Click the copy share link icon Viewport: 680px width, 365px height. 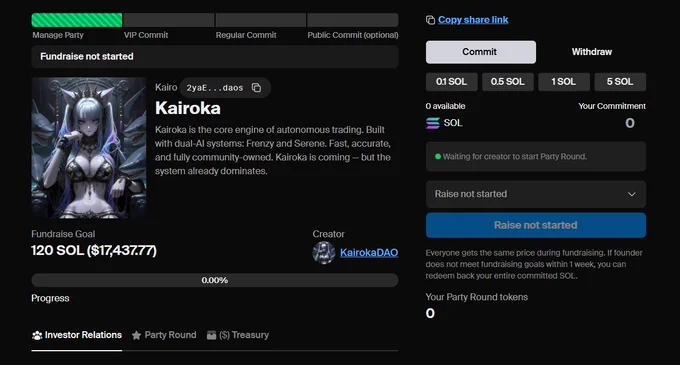pos(430,20)
